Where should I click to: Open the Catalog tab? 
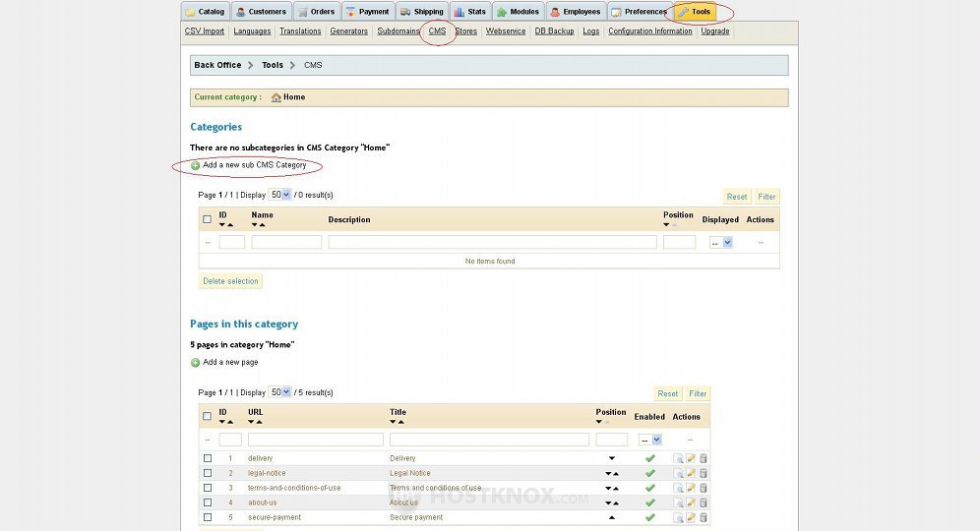pyautogui.click(x=205, y=12)
